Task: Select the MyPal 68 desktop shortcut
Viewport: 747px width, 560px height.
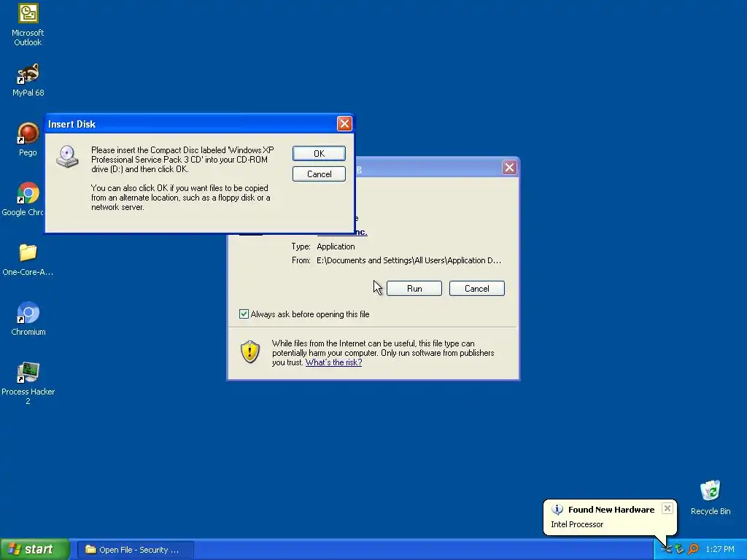Action: click(x=28, y=80)
